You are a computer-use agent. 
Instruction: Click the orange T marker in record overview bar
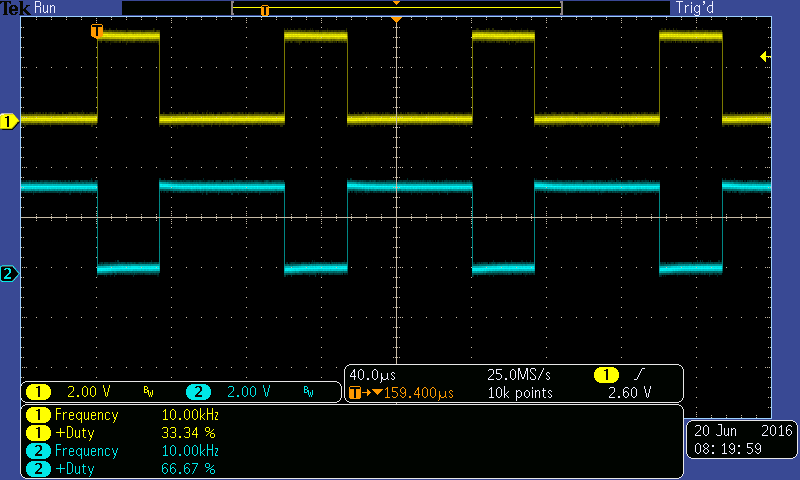pos(264,10)
